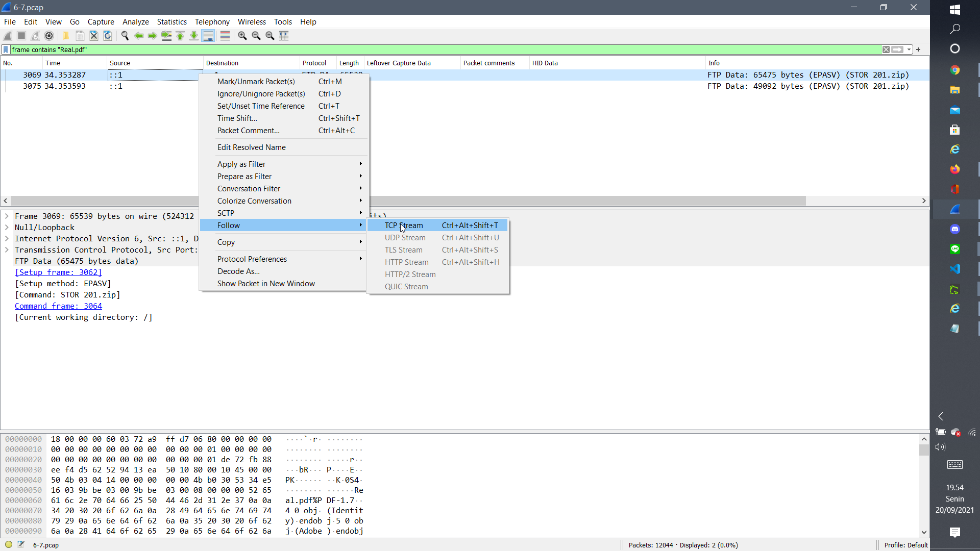Select TCP Stream in Follow submenu
The image size is (980, 551).
[437, 226]
